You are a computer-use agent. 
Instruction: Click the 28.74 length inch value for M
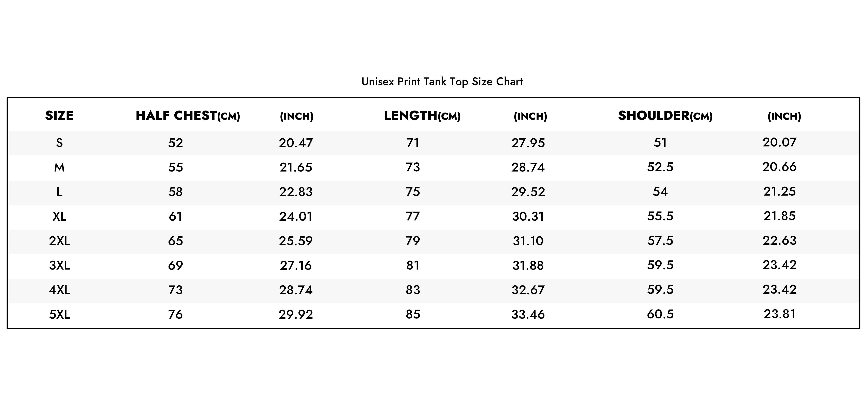click(x=528, y=167)
